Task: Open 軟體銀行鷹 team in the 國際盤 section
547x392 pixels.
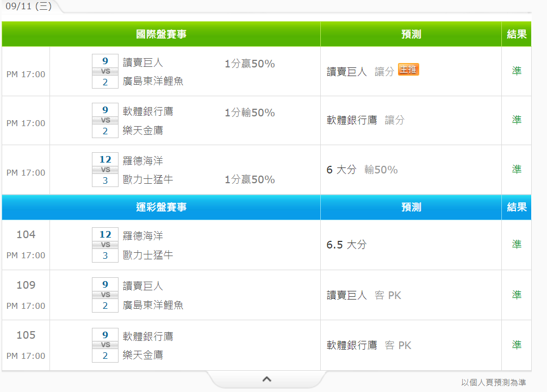Action: pos(148,111)
